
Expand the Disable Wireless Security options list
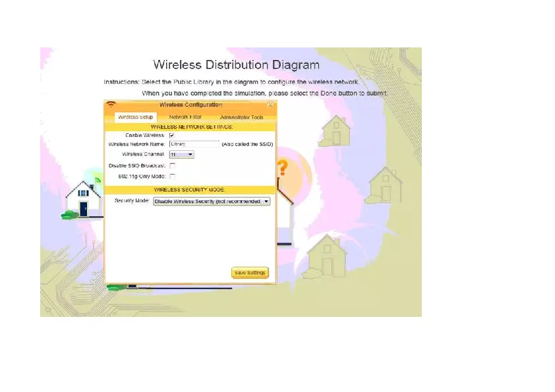tap(265, 201)
